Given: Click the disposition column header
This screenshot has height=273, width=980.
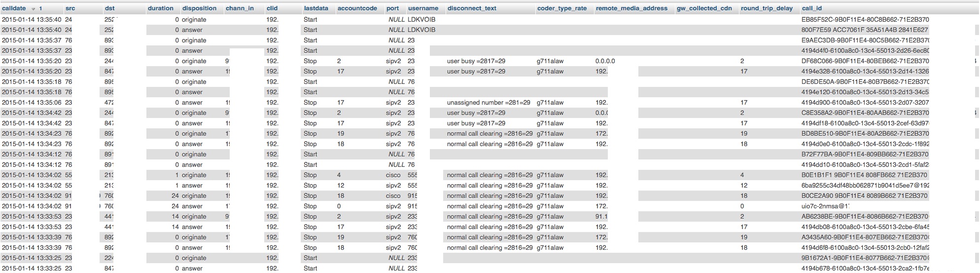Looking at the screenshot, I should pyautogui.click(x=199, y=8).
